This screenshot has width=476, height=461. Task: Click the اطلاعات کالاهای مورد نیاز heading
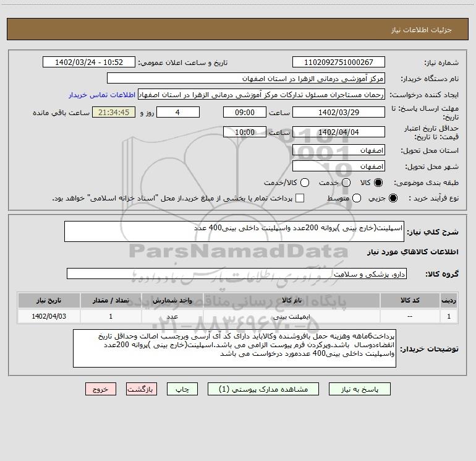tap(413, 252)
